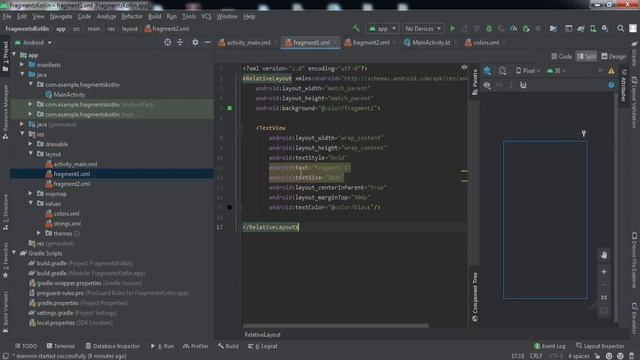Open the Build menu
This screenshot has width=640, height=360.
[154, 17]
